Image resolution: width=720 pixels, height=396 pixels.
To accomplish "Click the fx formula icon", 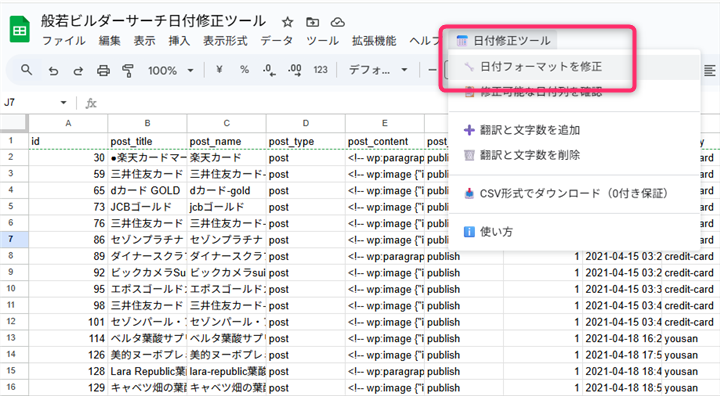I will pyautogui.click(x=91, y=103).
